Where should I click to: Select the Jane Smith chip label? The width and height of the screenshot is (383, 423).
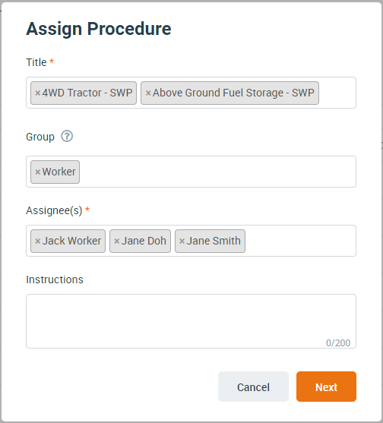point(214,241)
